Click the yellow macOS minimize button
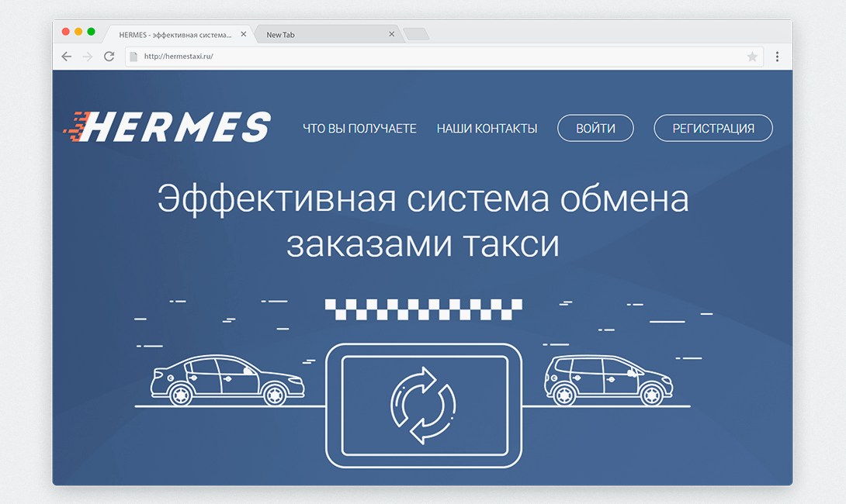The image size is (846, 504). click(x=78, y=32)
